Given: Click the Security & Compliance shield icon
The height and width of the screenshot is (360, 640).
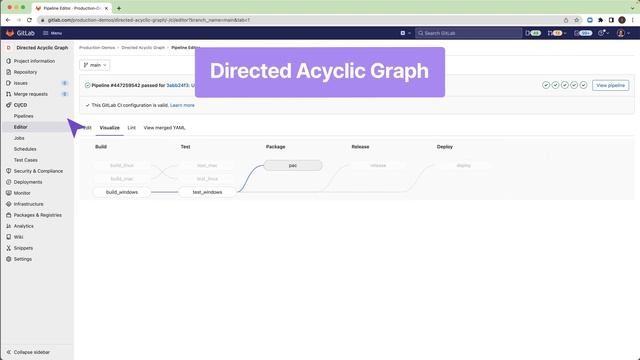Looking at the screenshot, I should 9,171.
